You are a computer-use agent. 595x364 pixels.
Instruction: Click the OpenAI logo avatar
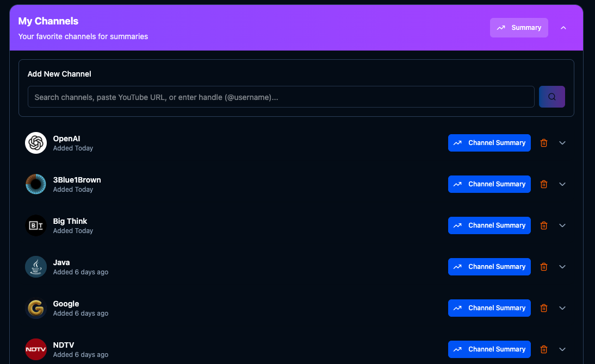pyautogui.click(x=36, y=143)
